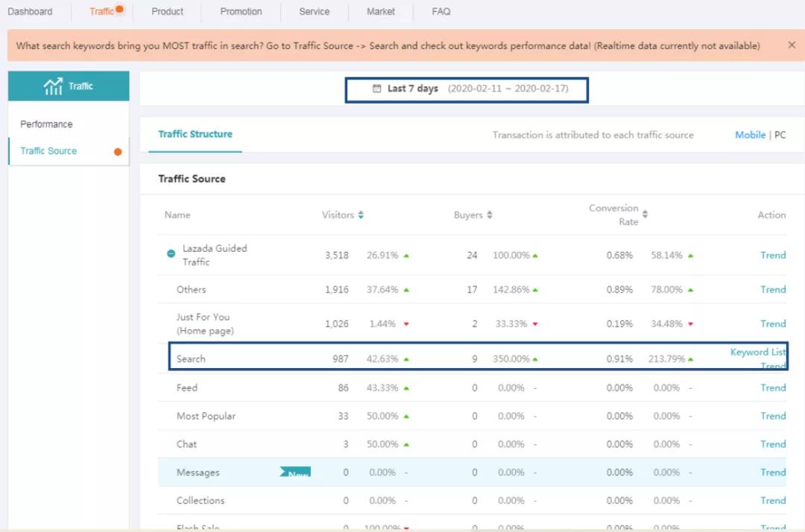Open the Product menu item

(168, 12)
